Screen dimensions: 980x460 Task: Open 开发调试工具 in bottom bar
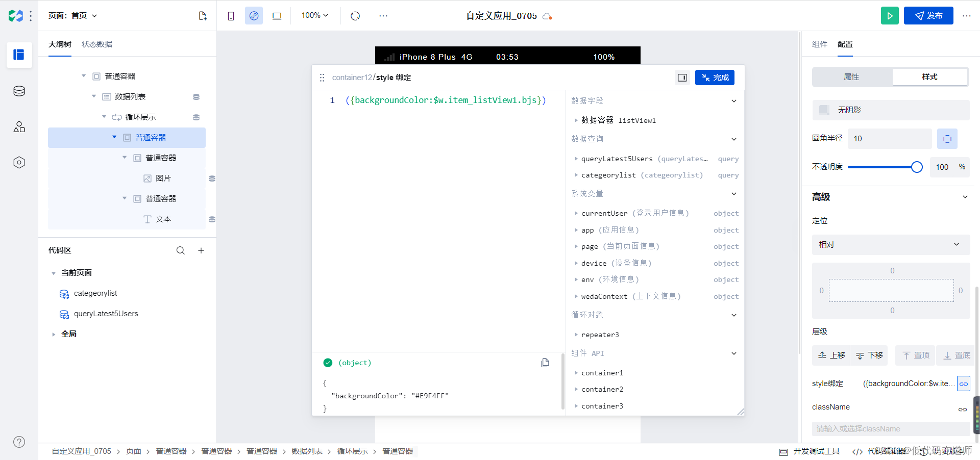tap(809, 451)
